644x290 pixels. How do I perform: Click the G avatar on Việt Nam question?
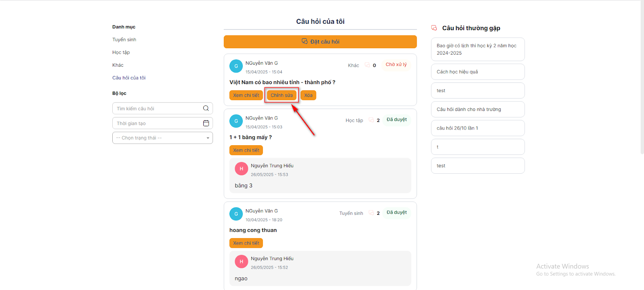point(236,66)
